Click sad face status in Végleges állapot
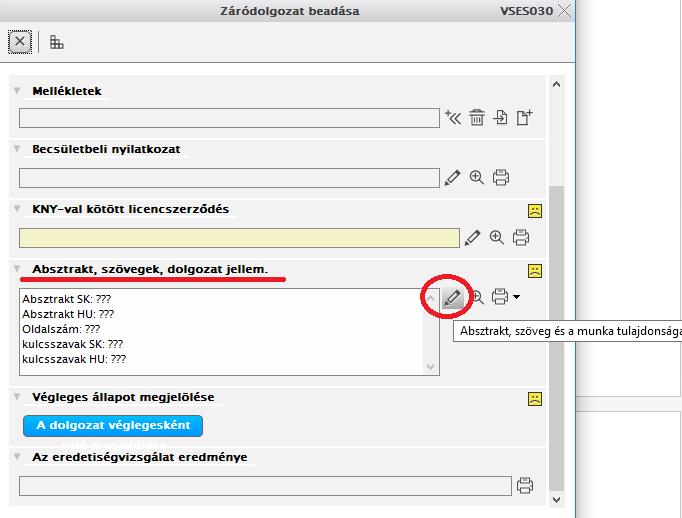Viewport: 682px width, 518px height. pos(535,399)
